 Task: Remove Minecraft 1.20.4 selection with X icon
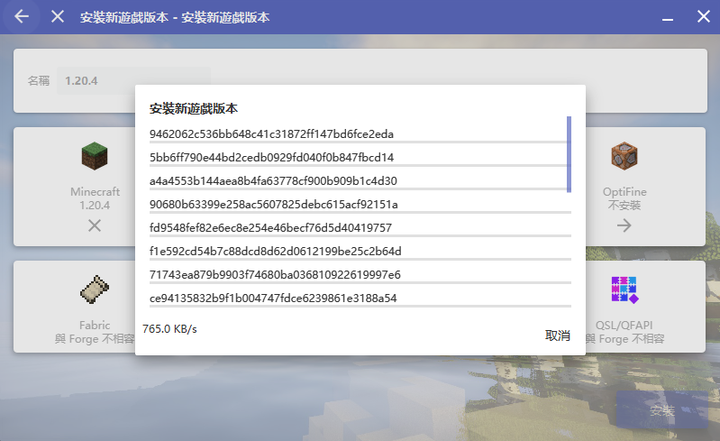click(x=95, y=226)
